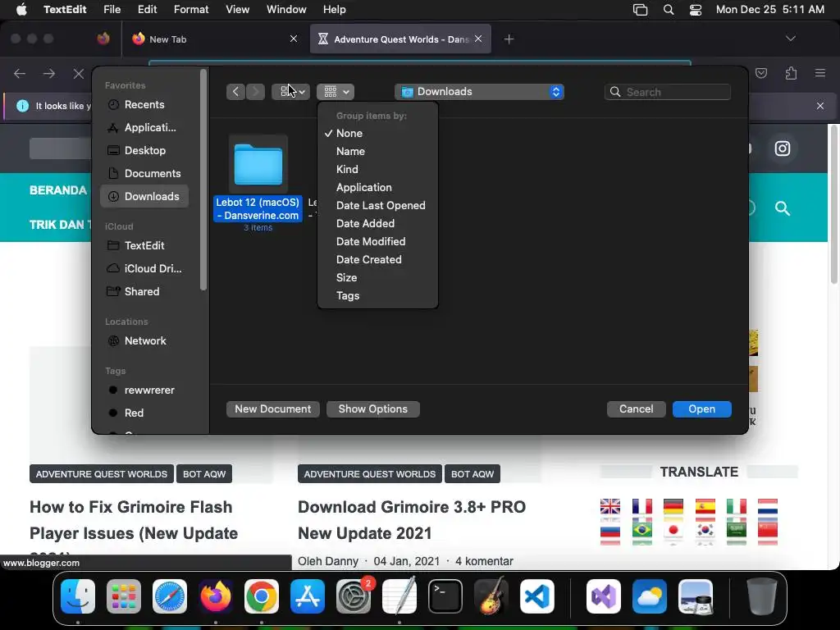Group items by Name
The width and height of the screenshot is (840, 630).
coord(377,152)
